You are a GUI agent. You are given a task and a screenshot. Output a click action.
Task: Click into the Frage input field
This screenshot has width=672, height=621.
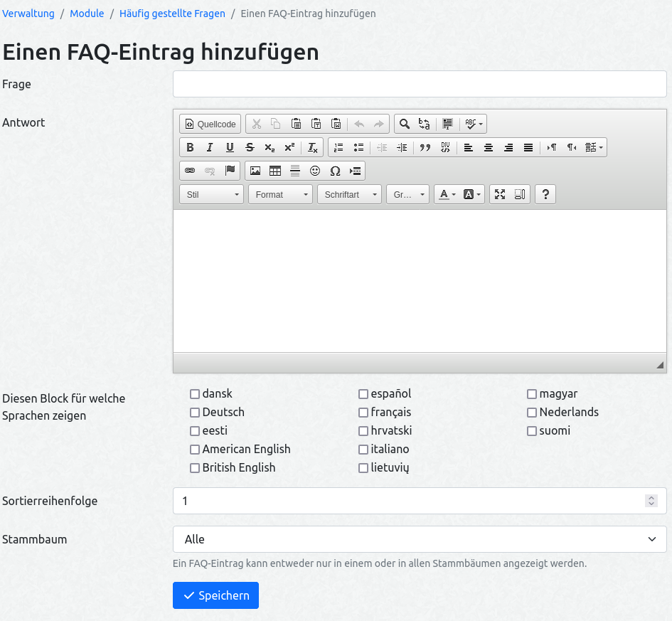click(420, 84)
